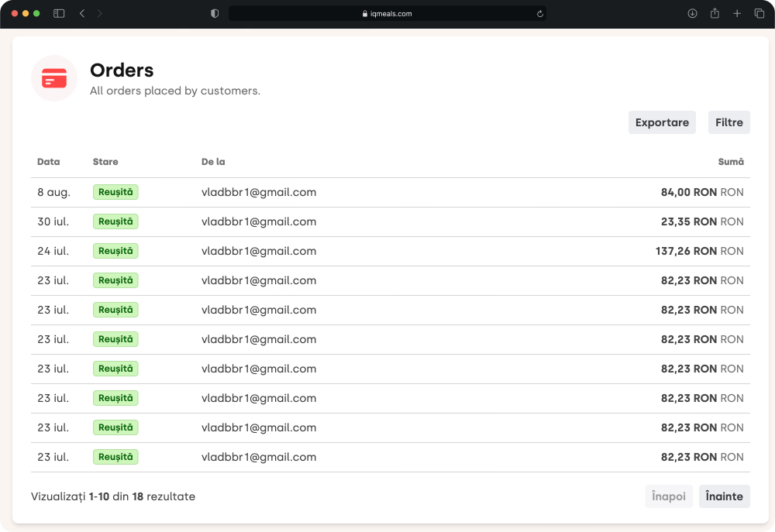Open the privacy shield icon
Image resolution: width=775 pixels, height=532 pixels.
(215, 14)
